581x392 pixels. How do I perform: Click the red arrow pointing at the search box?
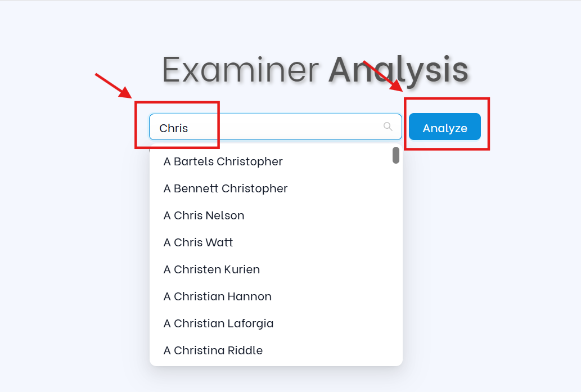coord(113,85)
